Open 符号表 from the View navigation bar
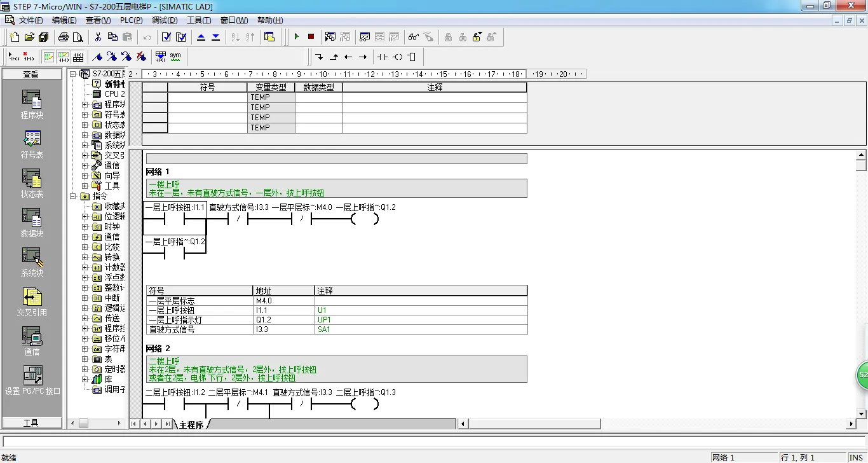The width and height of the screenshot is (868, 463). [32, 144]
